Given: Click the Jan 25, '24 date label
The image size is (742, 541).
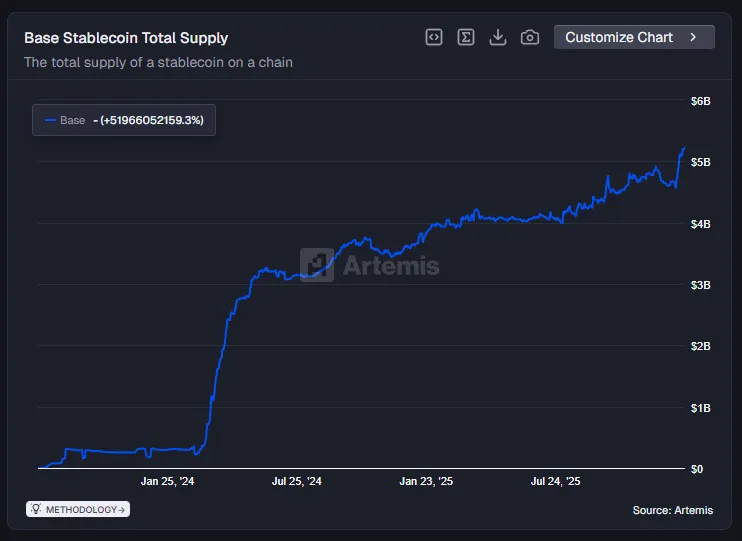Looking at the screenshot, I should (x=168, y=481).
